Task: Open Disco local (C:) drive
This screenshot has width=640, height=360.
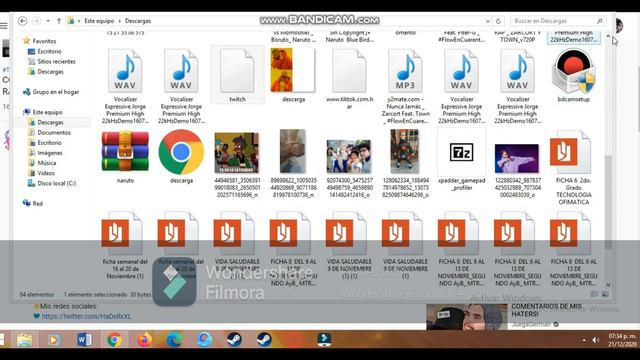Action: pyautogui.click(x=57, y=183)
